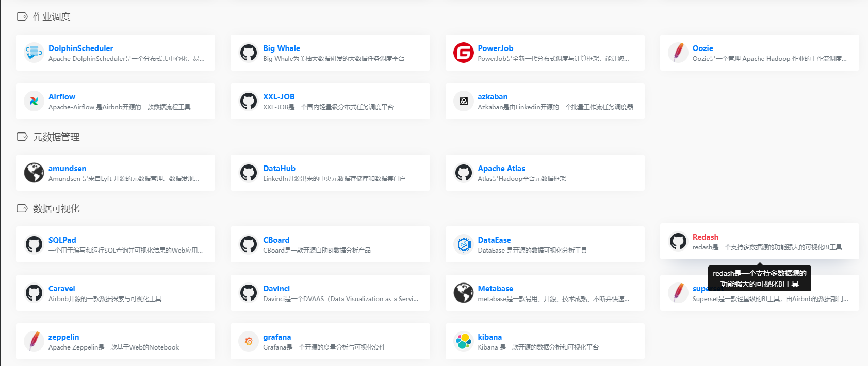Click the Superset是一款轻量级 description text
Viewport: 868px width, 366px height.
pyautogui.click(x=770, y=299)
